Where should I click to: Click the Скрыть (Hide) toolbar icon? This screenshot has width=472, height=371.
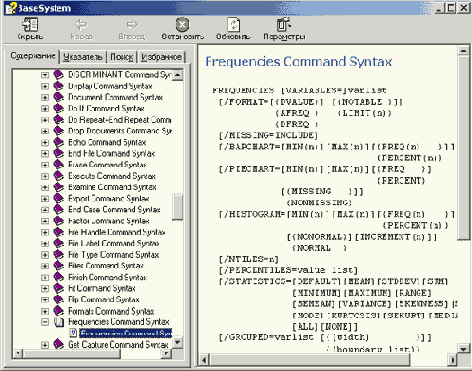[30, 25]
